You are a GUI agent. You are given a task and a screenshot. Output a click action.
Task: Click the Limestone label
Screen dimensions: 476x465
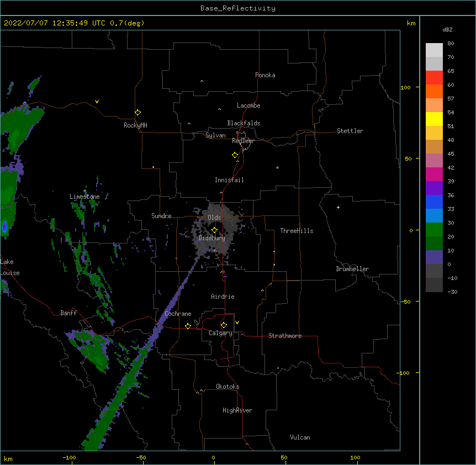(x=84, y=197)
